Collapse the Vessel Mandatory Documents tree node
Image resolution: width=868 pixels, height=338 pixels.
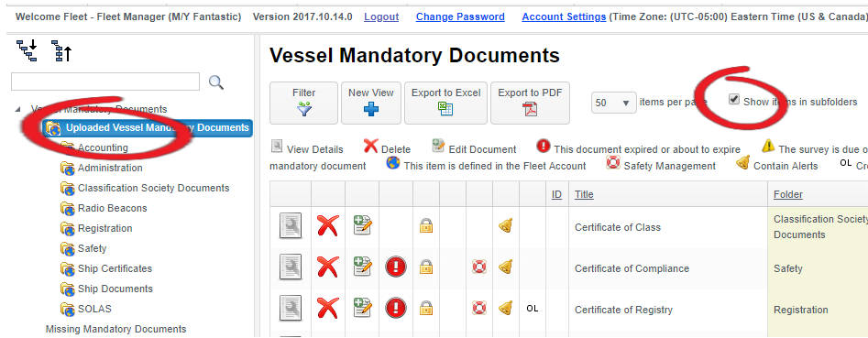click(19, 110)
